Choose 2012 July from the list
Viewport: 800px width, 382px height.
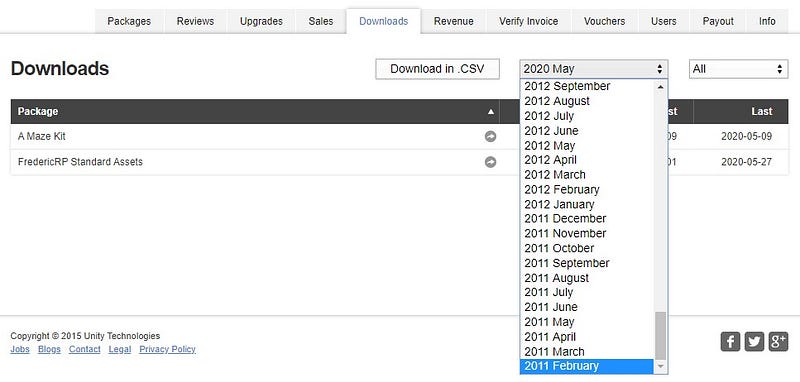587,116
